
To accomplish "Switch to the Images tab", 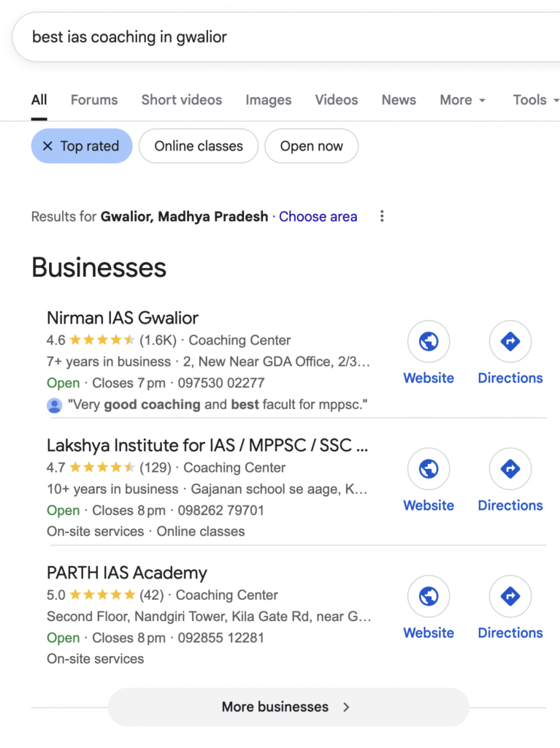I will click(268, 100).
